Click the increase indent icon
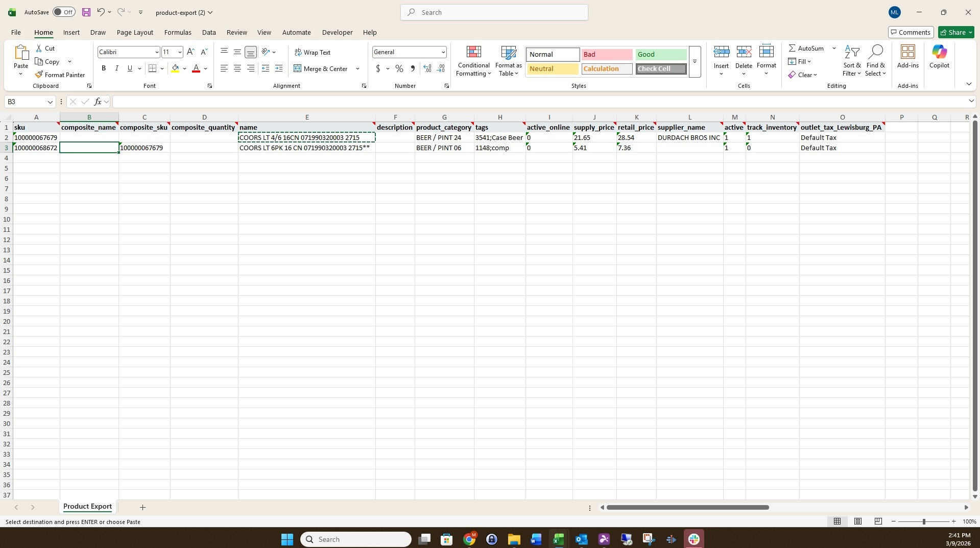980x548 pixels. [x=279, y=68]
